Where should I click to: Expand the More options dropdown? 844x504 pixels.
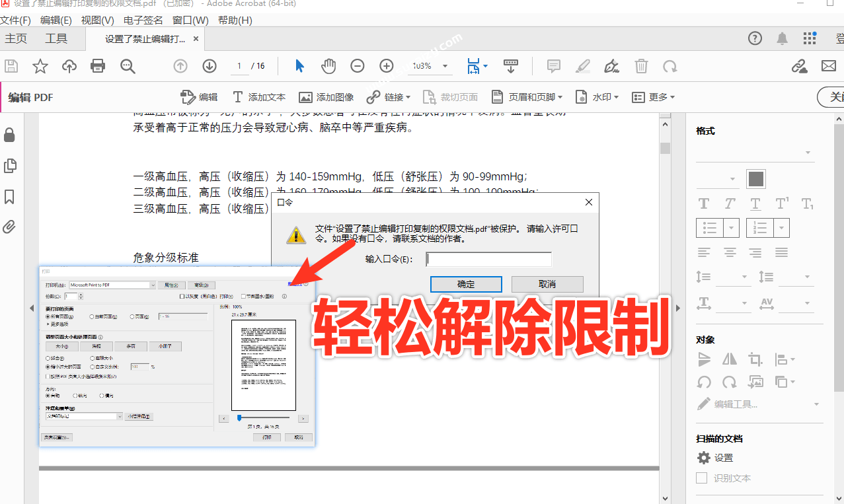click(x=653, y=97)
